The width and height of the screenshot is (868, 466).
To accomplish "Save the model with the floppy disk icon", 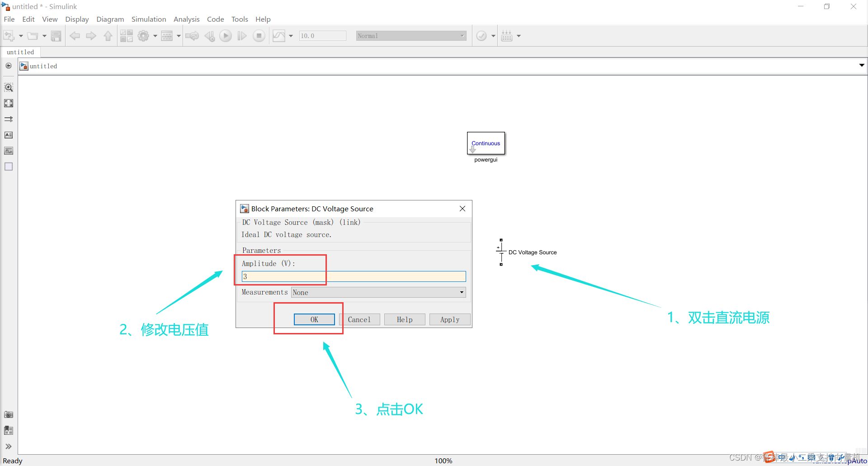I will coord(56,36).
